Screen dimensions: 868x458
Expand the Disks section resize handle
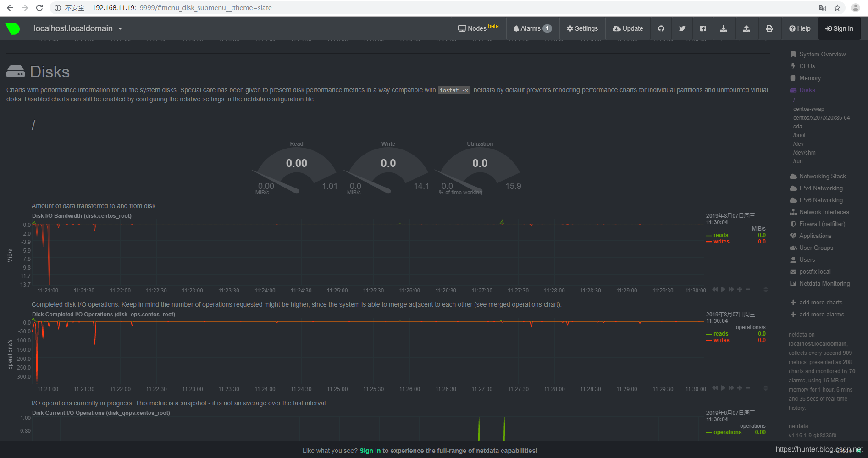[x=765, y=289]
